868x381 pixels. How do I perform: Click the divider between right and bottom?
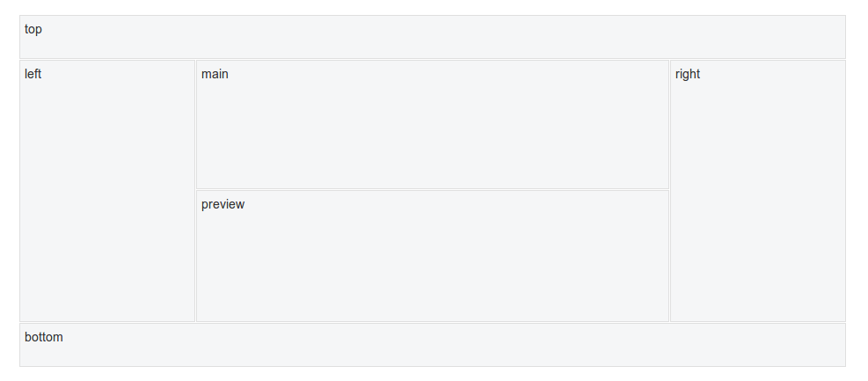point(758,322)
